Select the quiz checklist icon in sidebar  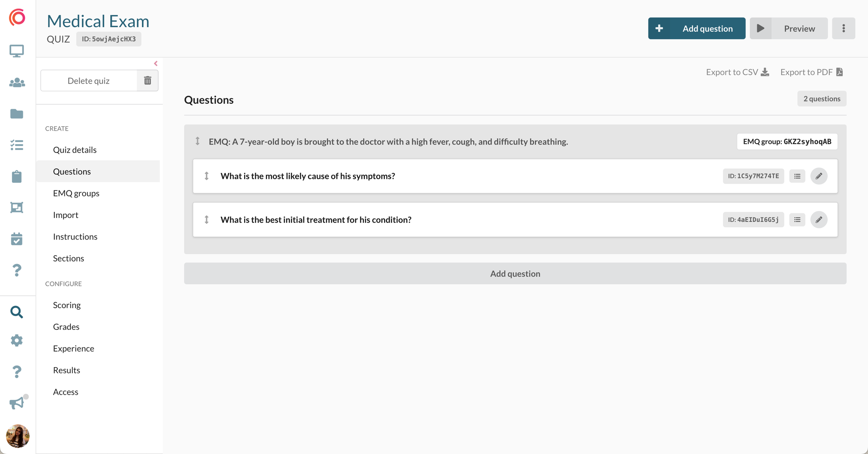point(17,145)
